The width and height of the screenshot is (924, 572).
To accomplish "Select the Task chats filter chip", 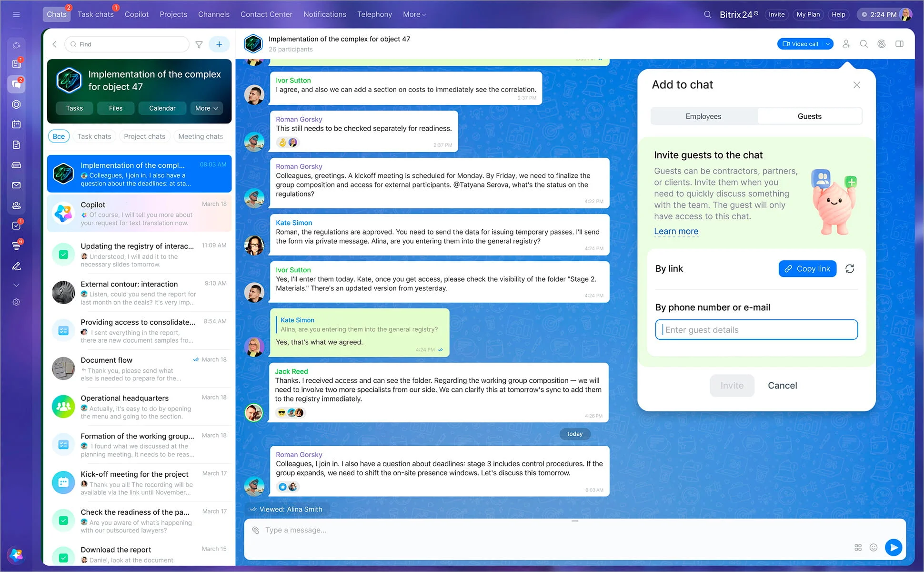I will [94, 136].
